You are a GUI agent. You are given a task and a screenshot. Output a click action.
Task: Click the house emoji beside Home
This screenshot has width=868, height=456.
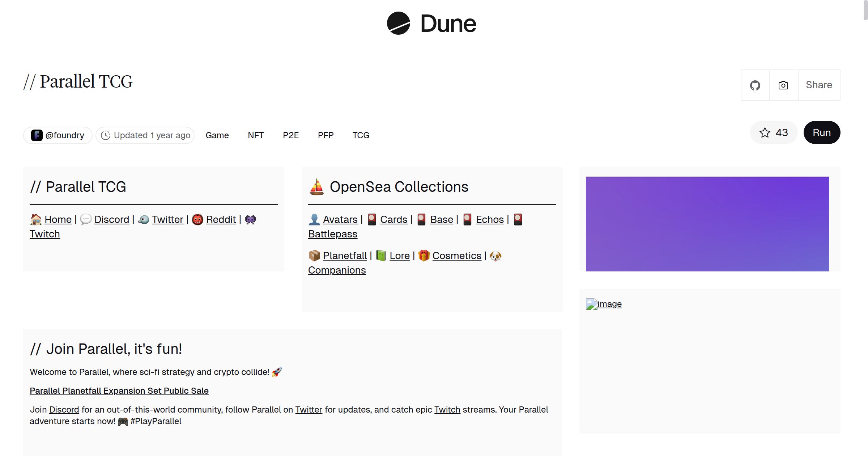[36, 220]
